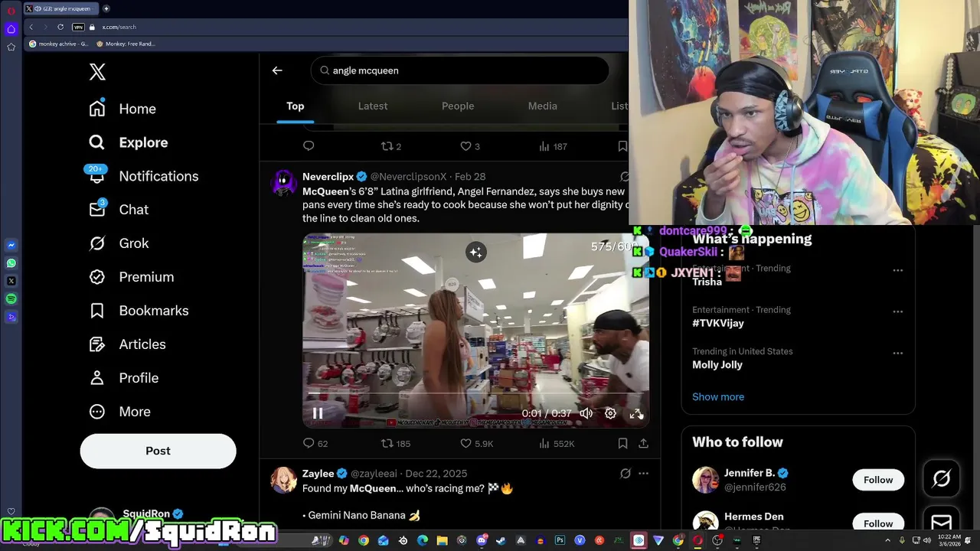Toggle the browser VPN badge
The height and width of the screenshot is (551, 980).
[x=78, y=27]
